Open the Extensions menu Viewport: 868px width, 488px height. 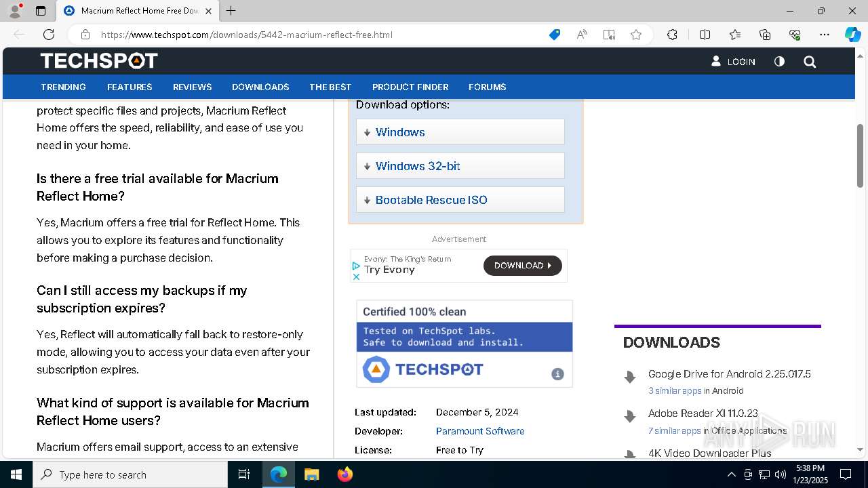pyautogui.click(x=672, y=35)
